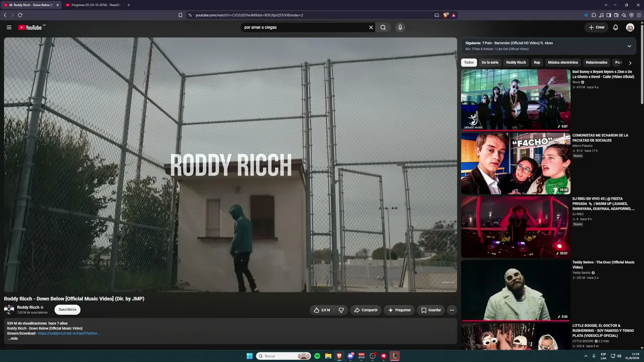Viewport: 644px width, 362px height.
Task: Open Teddy Swims The Door thumbnail
Action: (x=516, y=290)
